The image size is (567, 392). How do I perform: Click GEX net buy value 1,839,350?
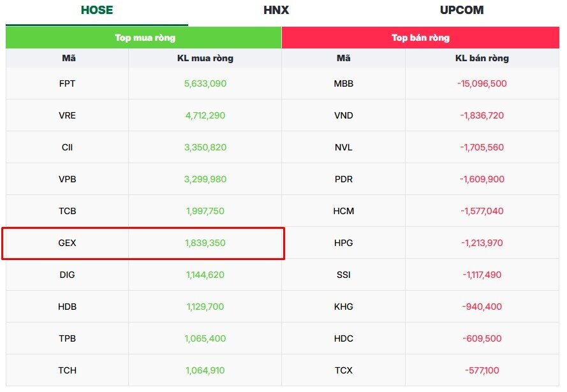205,243
